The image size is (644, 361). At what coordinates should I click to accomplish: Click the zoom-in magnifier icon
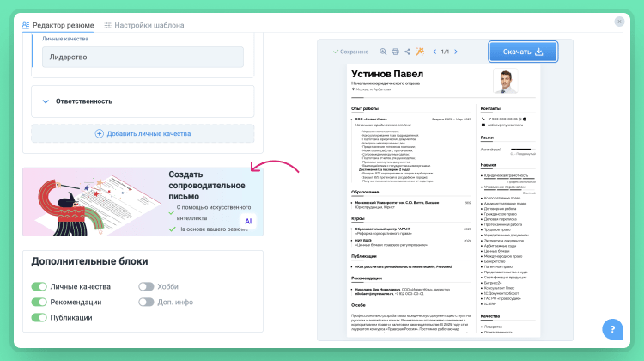pos(383,52)
